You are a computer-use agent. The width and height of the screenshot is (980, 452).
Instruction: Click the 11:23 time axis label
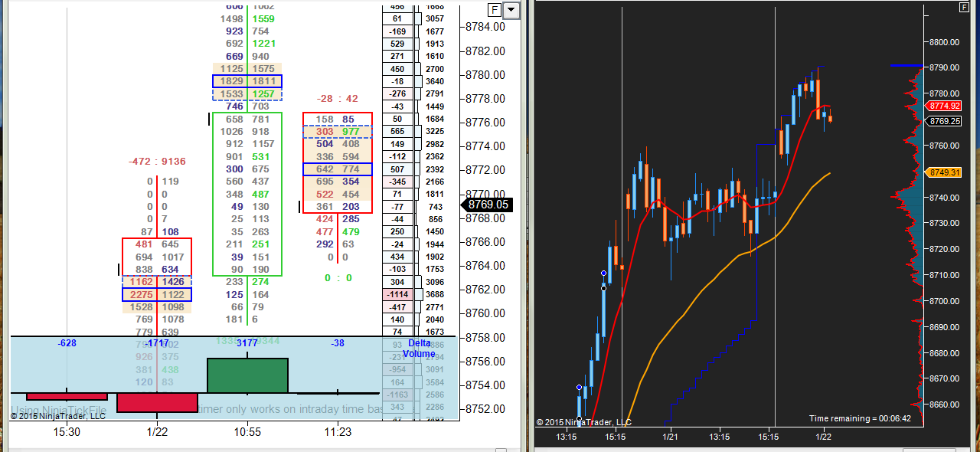pos(338,432)
